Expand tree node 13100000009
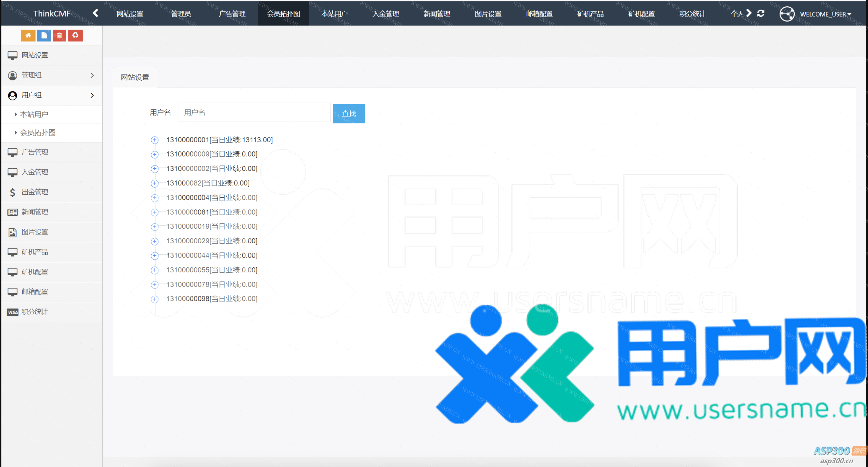Viewport: 868px width, 467px height. [x=154, y=155]
